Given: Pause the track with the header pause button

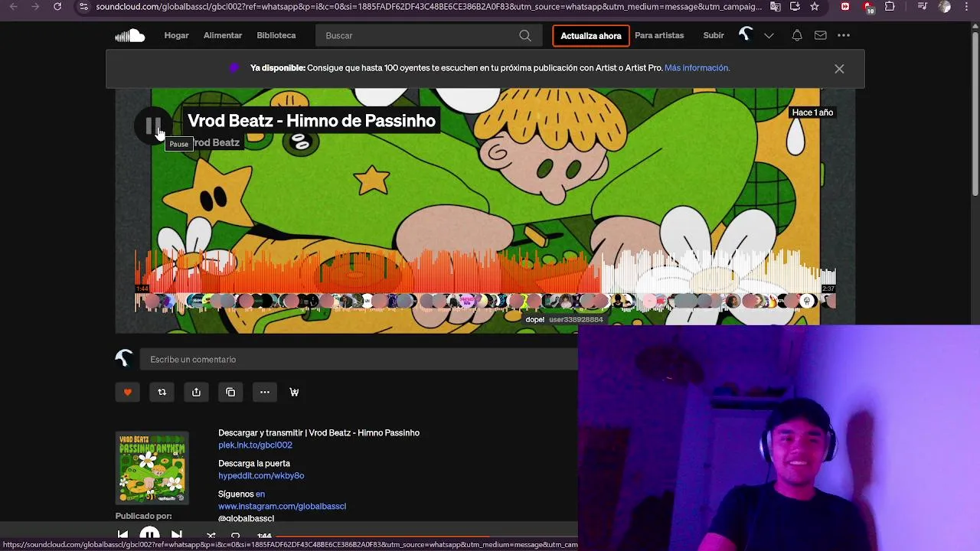Looking at the screenshot, I should click(x=153, y=126).
